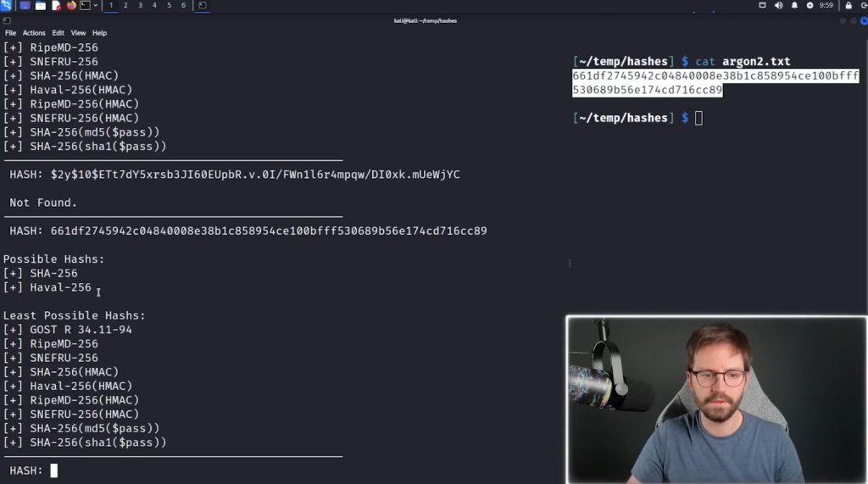This screenshot has width=868, height=484.
Task: Click the 9:59 clock
Action: click(826, 6)
